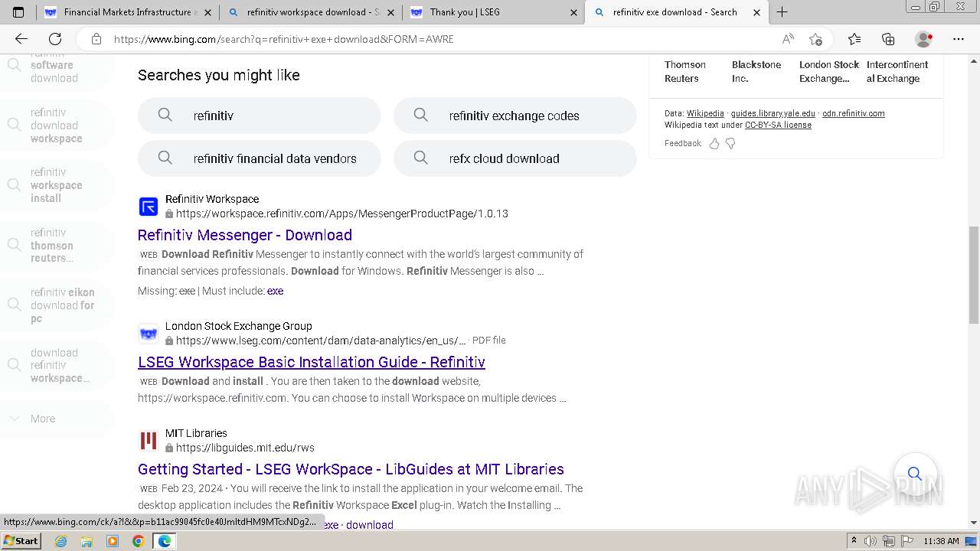The height and width of the screenshot is (551, 980).
Task: Open Refinitiv Messenger - Download result
Action: click(245, 235)
